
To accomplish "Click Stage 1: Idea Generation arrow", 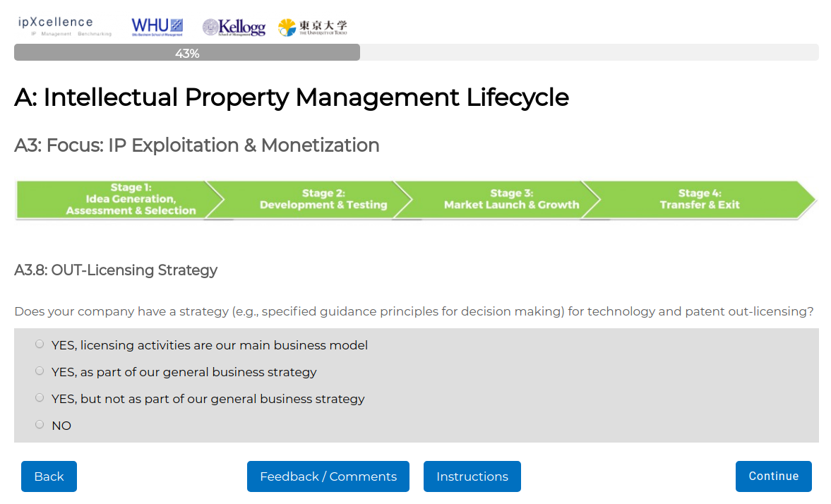I will point(120,199).
